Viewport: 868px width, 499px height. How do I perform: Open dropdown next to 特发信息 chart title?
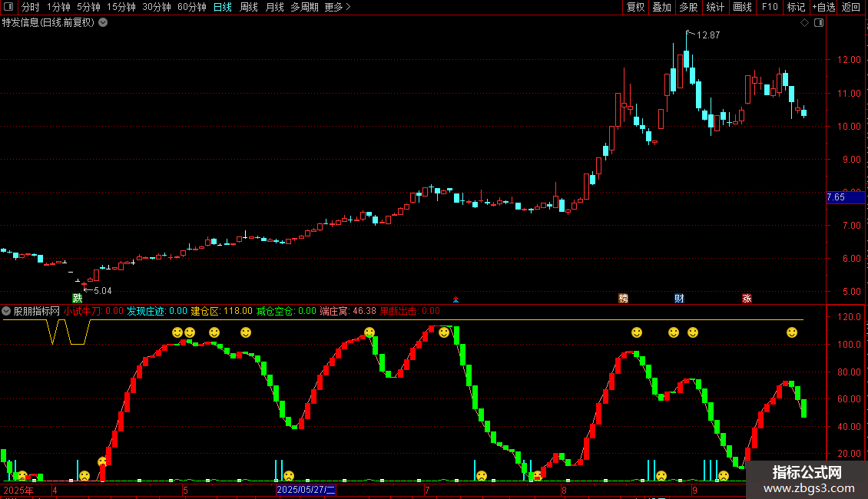(103, 23)
